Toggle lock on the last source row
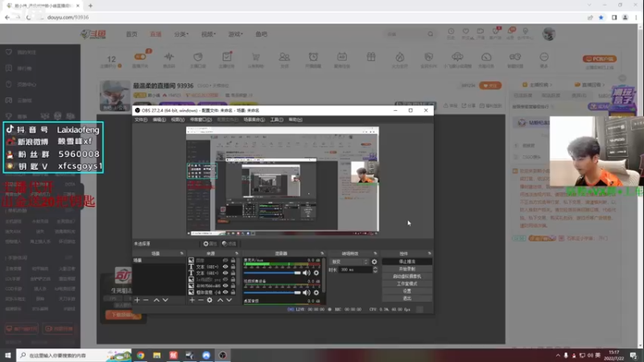 [x=233, y=292]
